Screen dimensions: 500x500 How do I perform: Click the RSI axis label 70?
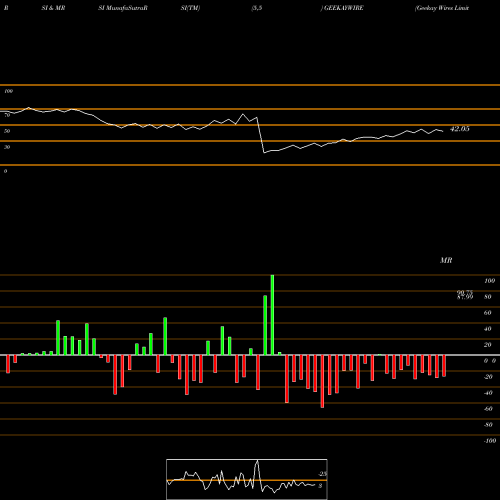point(7,115)
